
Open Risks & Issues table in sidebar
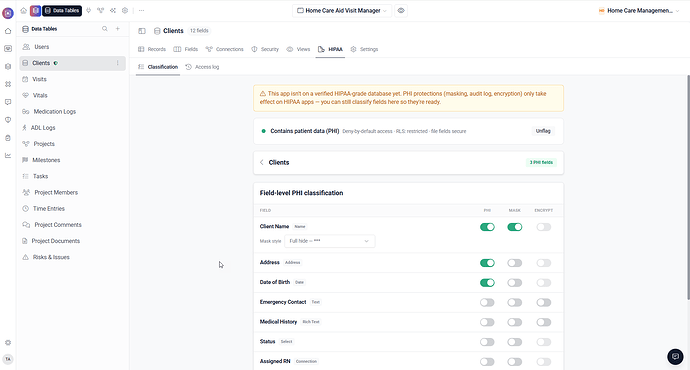(x=73, y=257)
